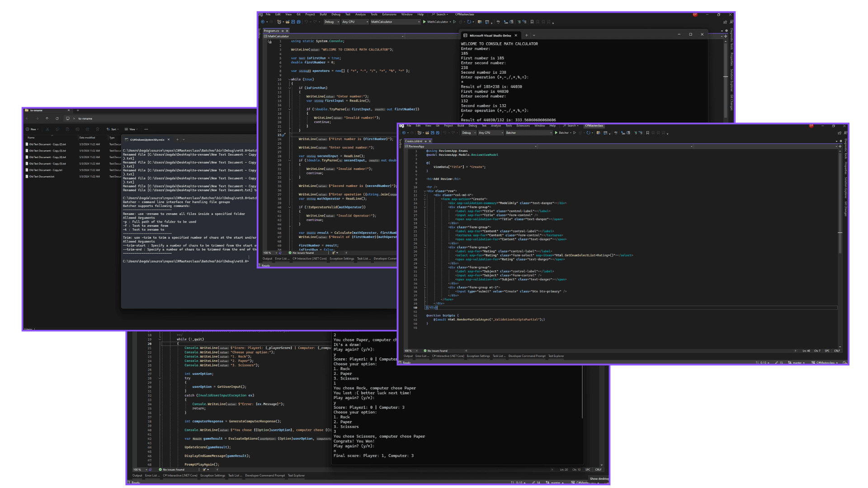
Task: Click the master branch indicator in Batcher status bar
Action: [797, 363]
